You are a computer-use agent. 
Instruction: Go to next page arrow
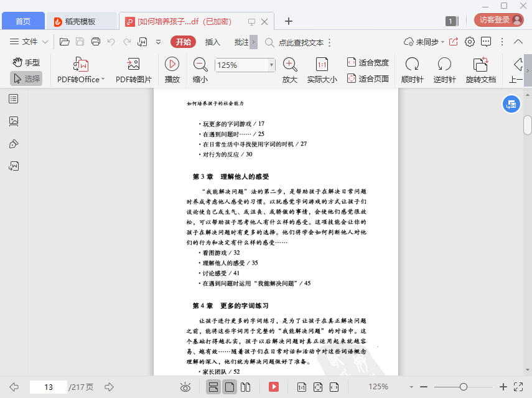click(x=110, y=387)
